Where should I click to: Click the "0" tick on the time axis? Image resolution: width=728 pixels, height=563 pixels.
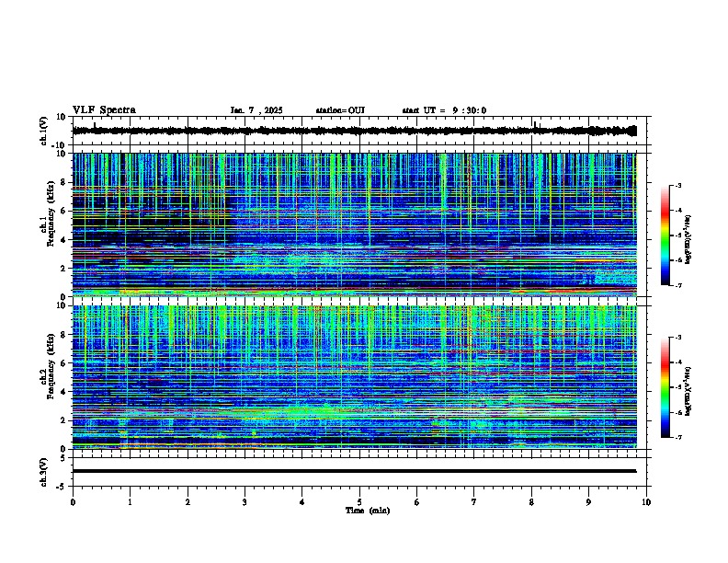[x=73, y=502]
